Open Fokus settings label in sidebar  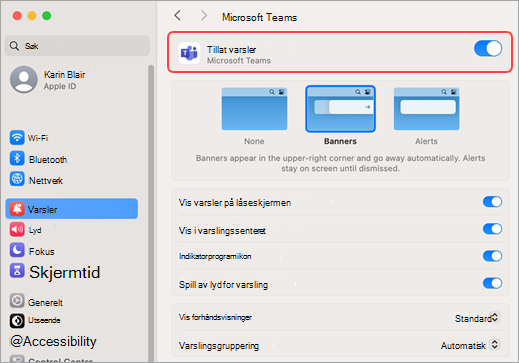click(x=42, y=251)
